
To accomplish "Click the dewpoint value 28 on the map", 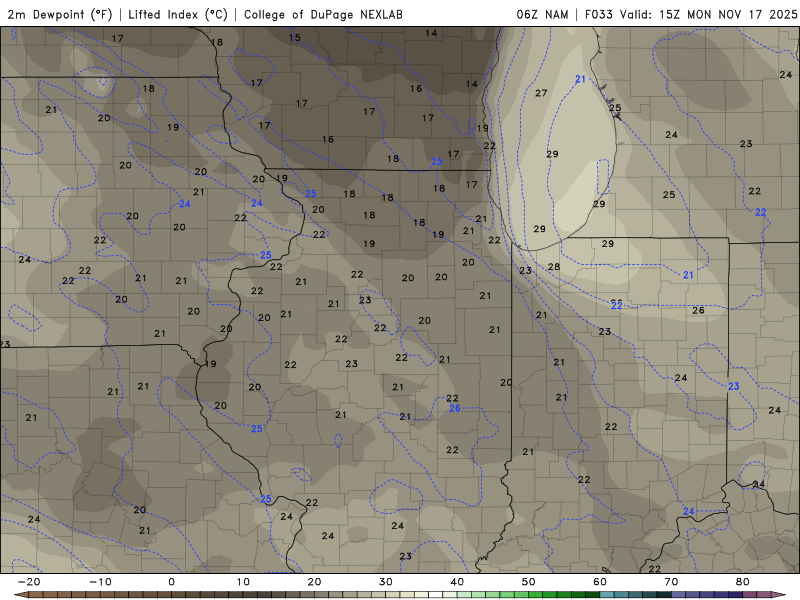I will pyautogui.click(x=554, y=266).
